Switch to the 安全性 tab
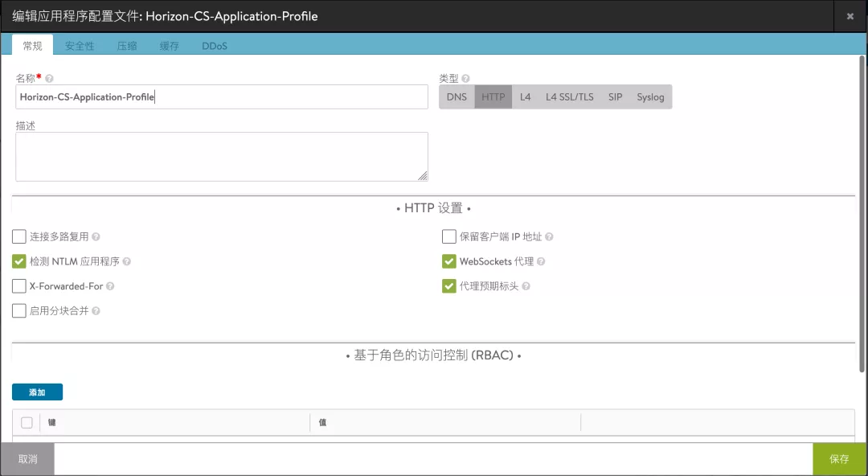 tap(80, 46)
